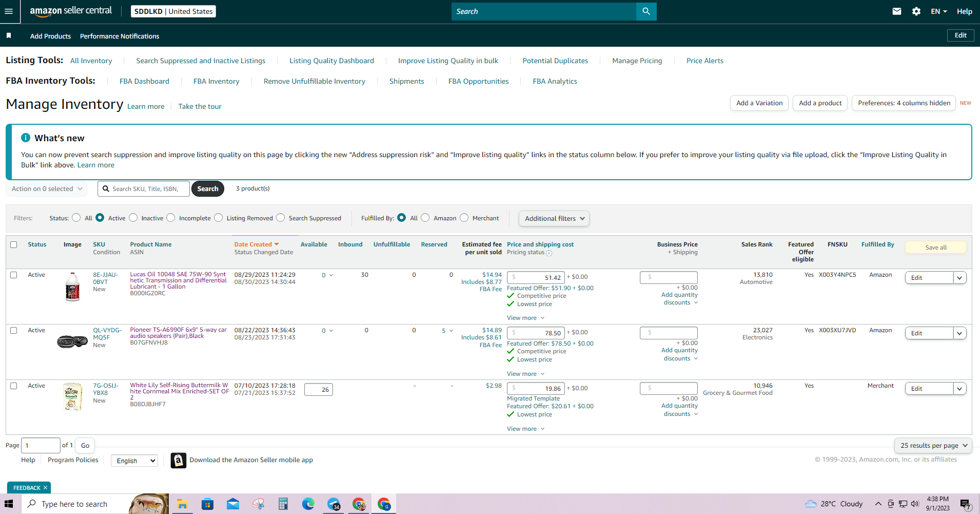Expand View more for White Lily pricing
The width and height of the screenshot is (980, 514).
click(x=525, y=429)
